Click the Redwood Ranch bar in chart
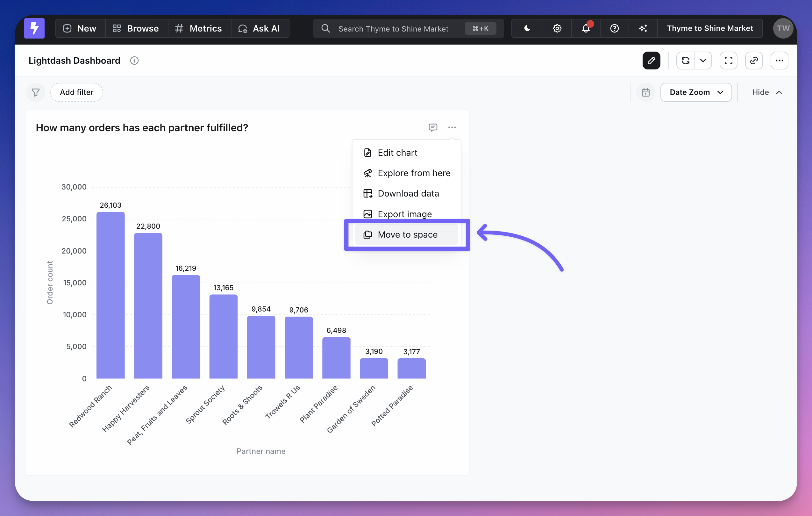Viewport: 812px width, 516px height. (110, 295)
